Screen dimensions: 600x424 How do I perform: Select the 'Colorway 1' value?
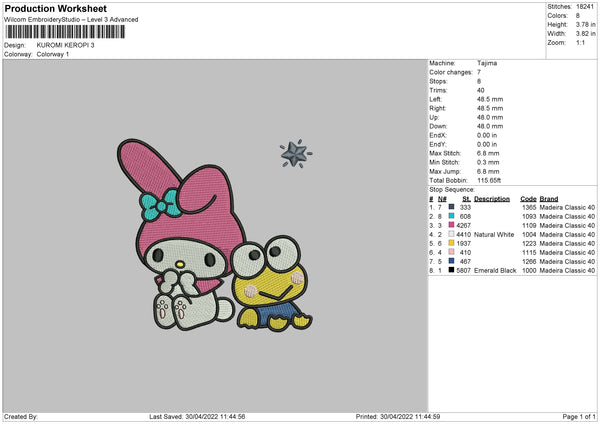click(53, 54)
